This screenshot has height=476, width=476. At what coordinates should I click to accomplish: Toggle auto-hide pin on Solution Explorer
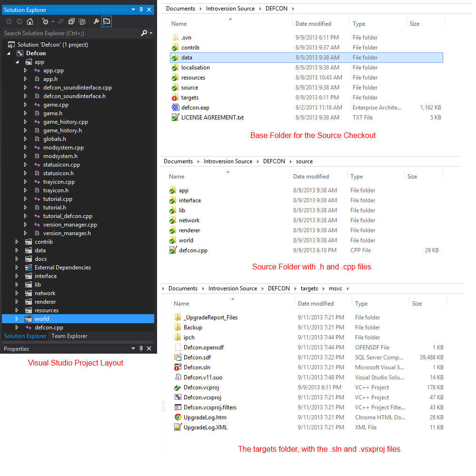click(x=141, y=10)
